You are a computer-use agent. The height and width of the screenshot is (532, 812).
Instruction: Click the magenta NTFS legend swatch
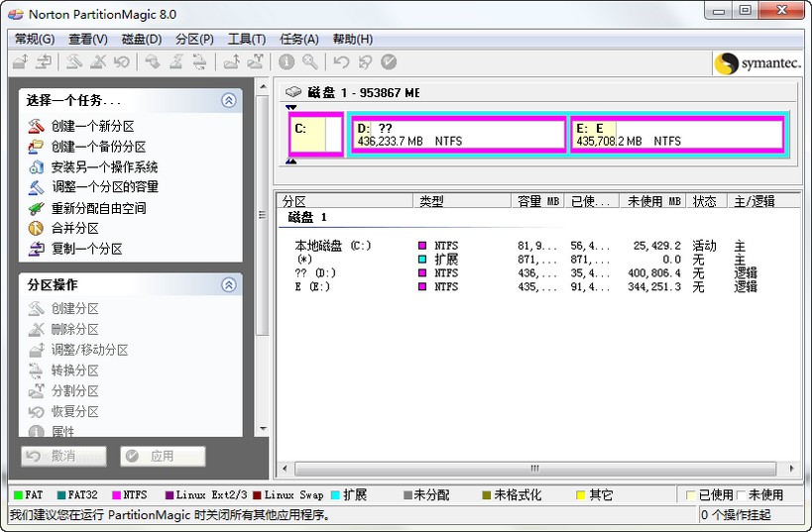115,494
